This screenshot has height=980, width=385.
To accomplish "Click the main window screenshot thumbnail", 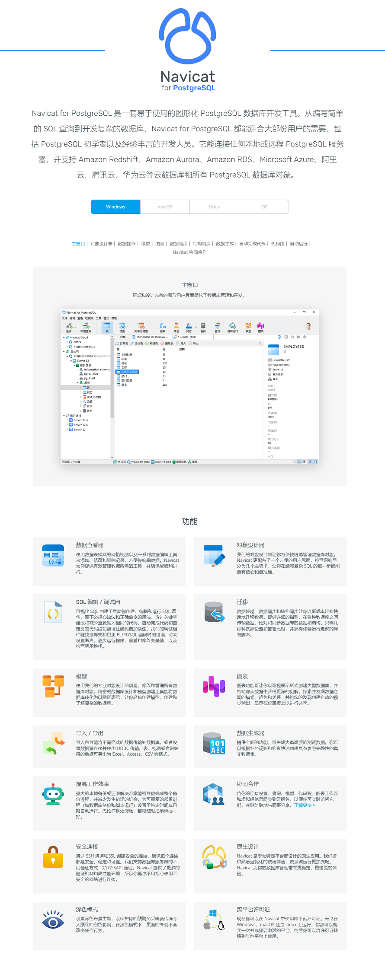I will pos(189,387).
